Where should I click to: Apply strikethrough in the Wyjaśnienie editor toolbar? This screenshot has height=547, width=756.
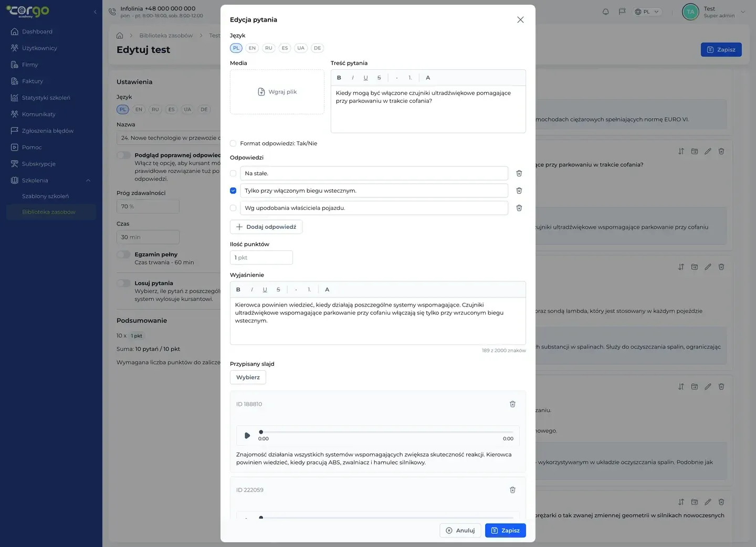point(278,290)
